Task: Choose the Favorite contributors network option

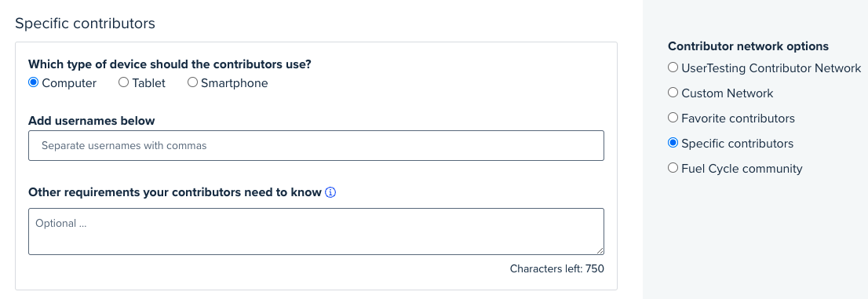Action: coord(673,118)
